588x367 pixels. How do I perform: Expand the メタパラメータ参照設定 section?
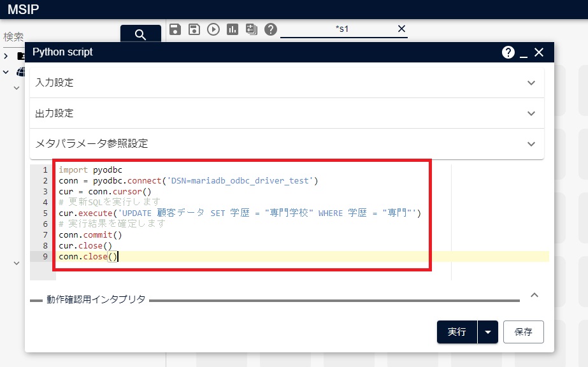click(287, 143)
